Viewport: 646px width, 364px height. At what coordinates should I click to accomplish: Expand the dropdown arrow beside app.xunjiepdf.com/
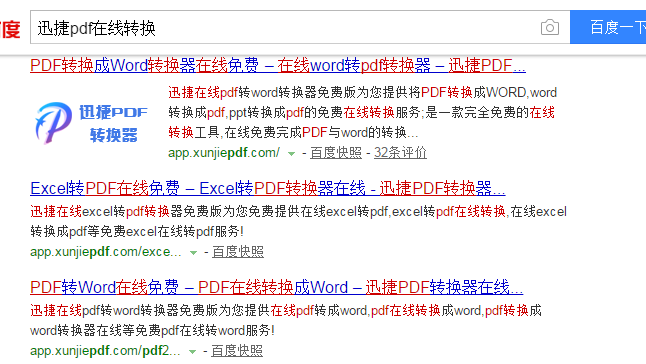click(291, 154)
